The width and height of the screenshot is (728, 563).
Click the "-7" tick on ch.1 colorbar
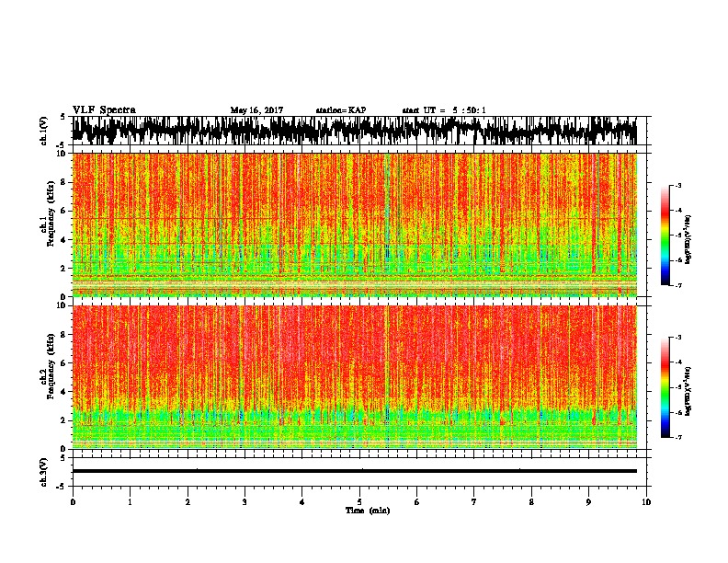678,285
